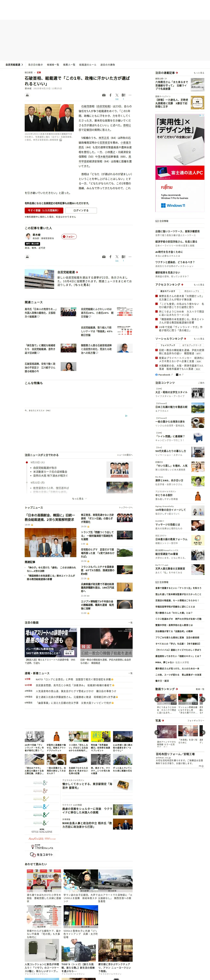The width and height of the screenshot is (210, 980).
Task: Open the ellipsis share menu under the headline
Action: [130, 95]
